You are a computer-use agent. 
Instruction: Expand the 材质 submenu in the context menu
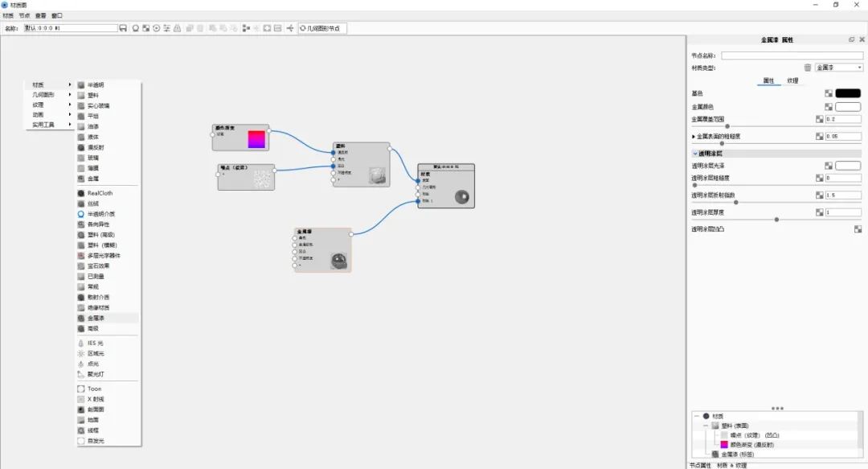[50, 84]
